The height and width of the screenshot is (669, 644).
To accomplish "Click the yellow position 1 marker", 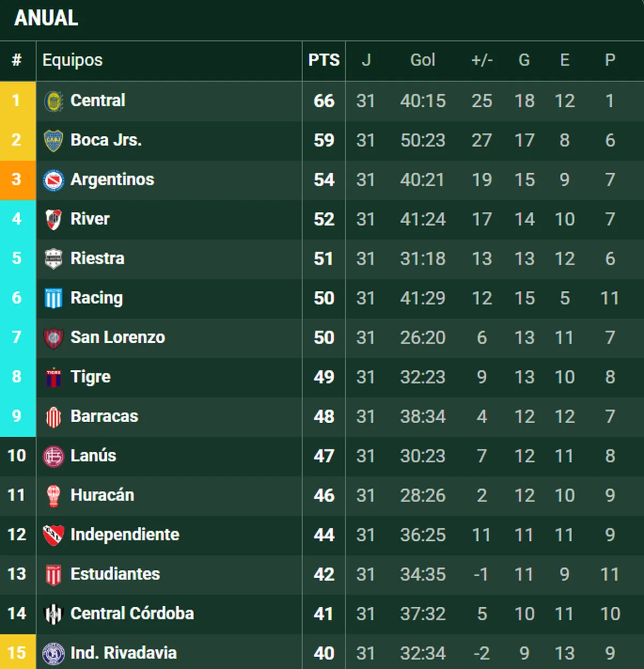I will [x=17, y=101].
